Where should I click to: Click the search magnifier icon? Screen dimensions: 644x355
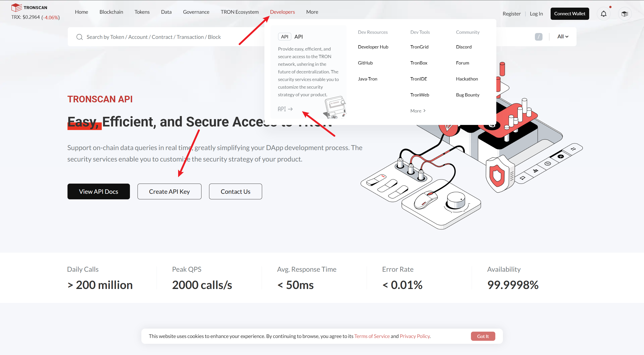(79, 37)
